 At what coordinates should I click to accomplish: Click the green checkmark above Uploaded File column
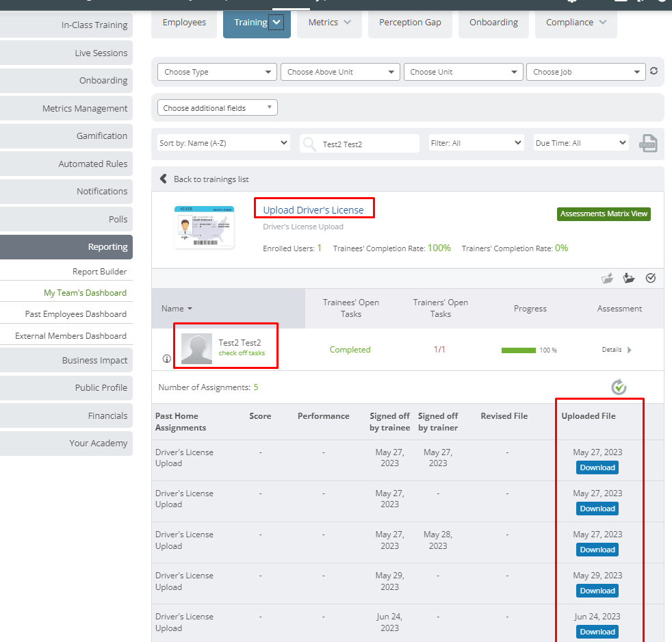pyautogui.click(x=619, y=387)
